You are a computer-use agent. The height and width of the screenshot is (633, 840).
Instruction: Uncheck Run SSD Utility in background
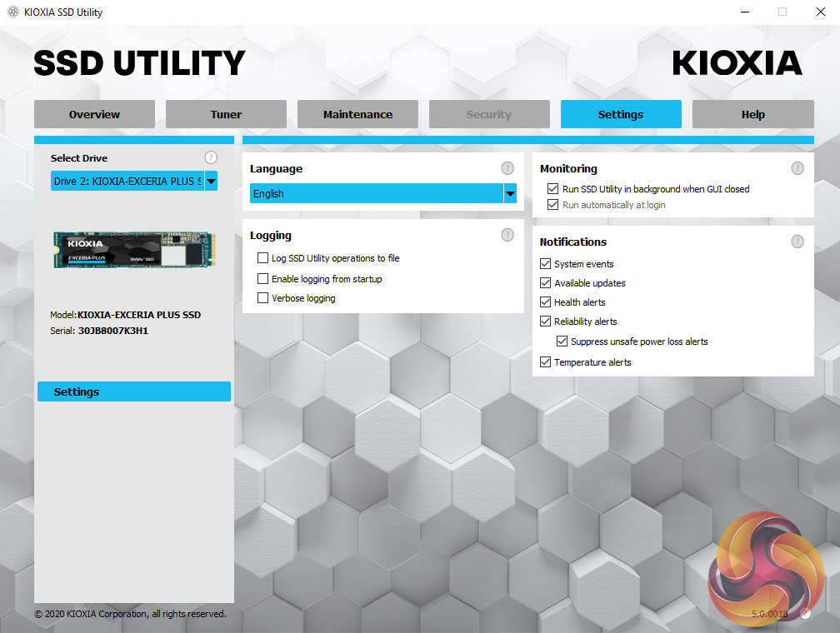[552, 188]
